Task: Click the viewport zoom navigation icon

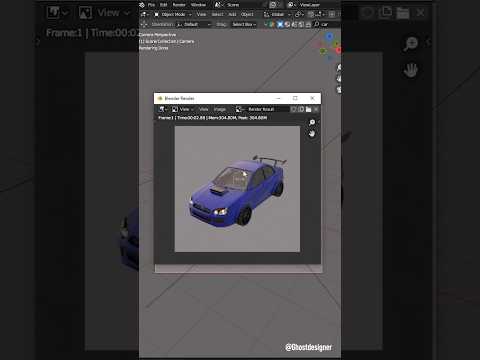Action: [x=338, y=68]
